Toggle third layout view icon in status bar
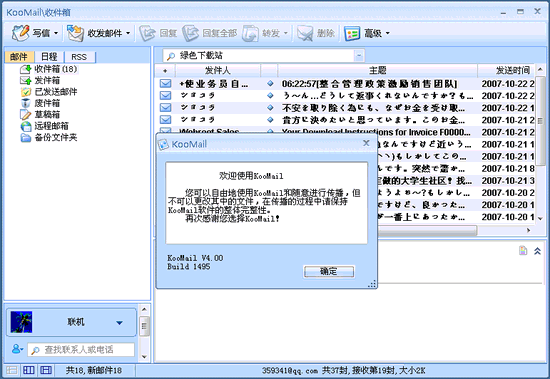 [46, 370]
